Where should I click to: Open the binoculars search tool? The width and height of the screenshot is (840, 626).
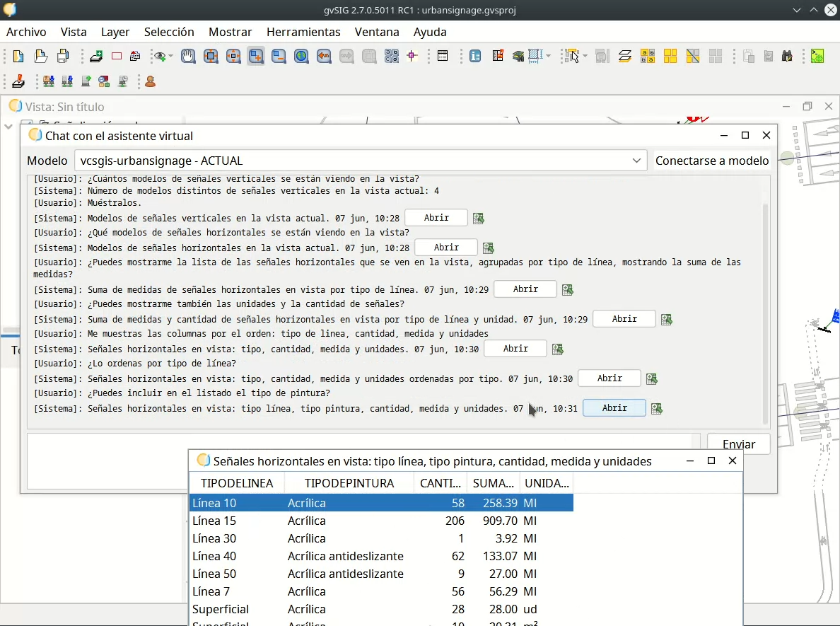(x=787, y=57)
